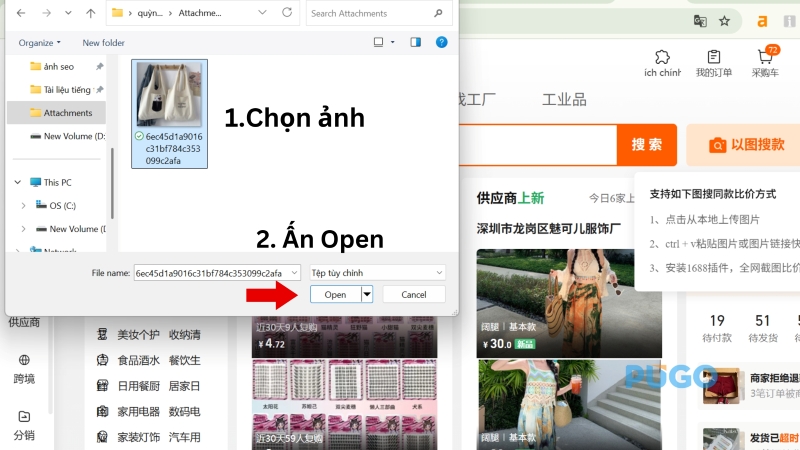This screenshot has height=450, width=800.
Task: Open recent locations chevron in dialog
Action: (x=68, y=13)
